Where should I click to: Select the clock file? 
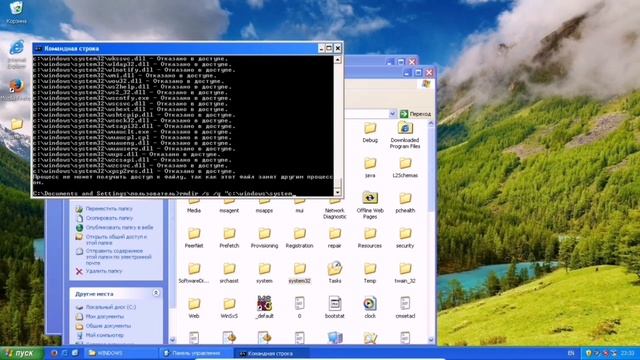point(370,307)
